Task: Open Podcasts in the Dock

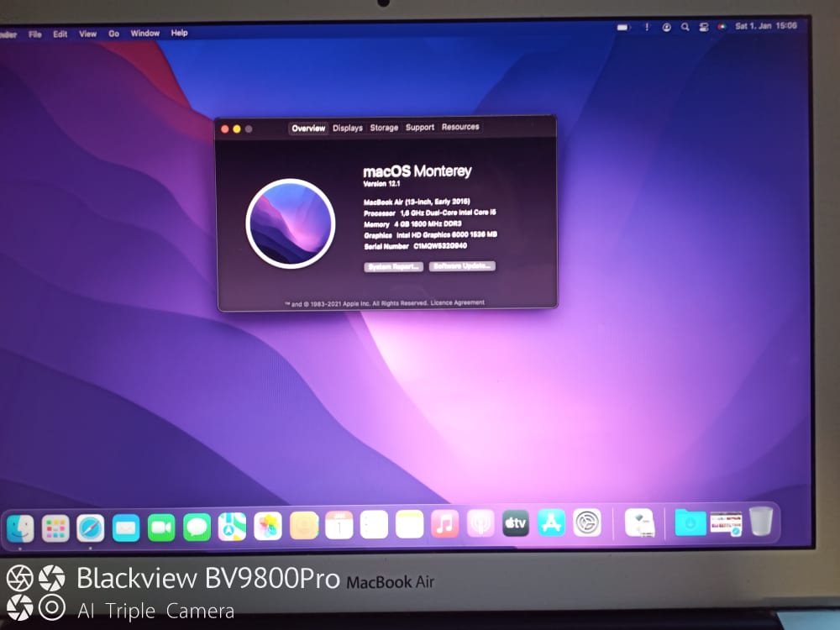Action: coord(480,522)
